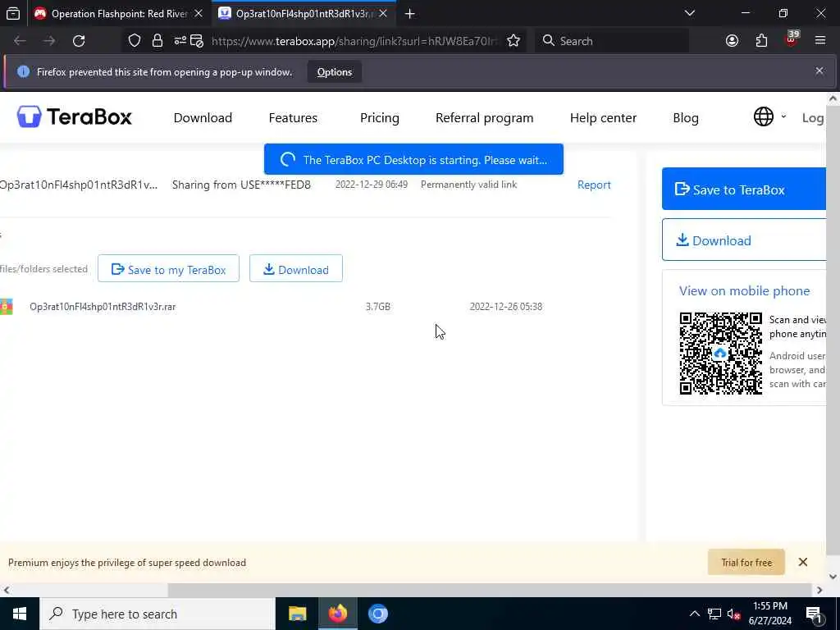This screenshot has height=630, width=840.
Task: Click the QR code image
Action: [720, 353]
